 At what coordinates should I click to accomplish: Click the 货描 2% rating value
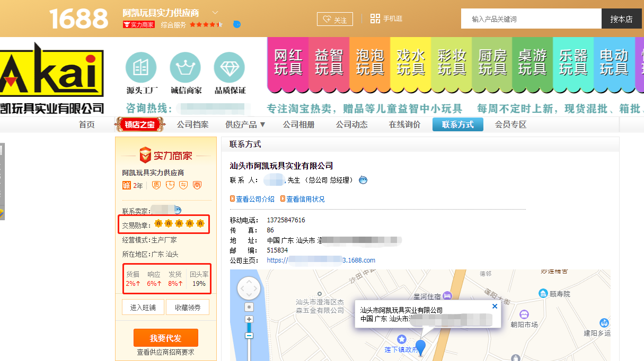pos(133,283)
